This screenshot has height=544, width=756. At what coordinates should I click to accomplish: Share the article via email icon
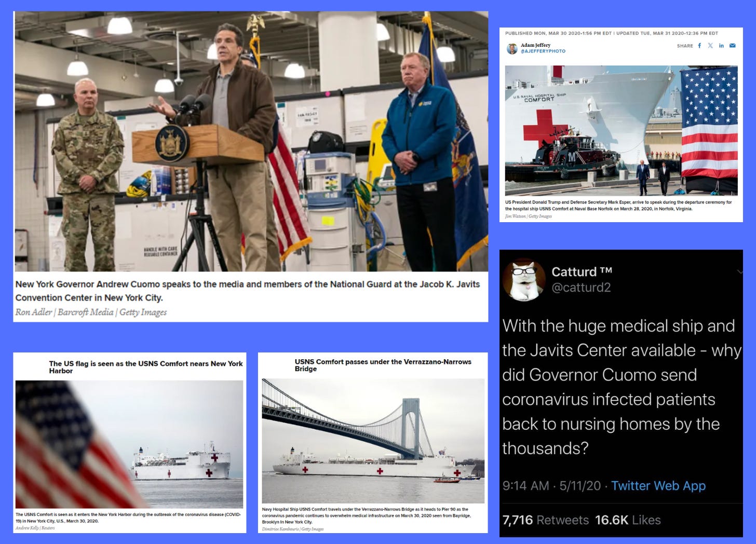pyautogui.click(x=733, y=46)
